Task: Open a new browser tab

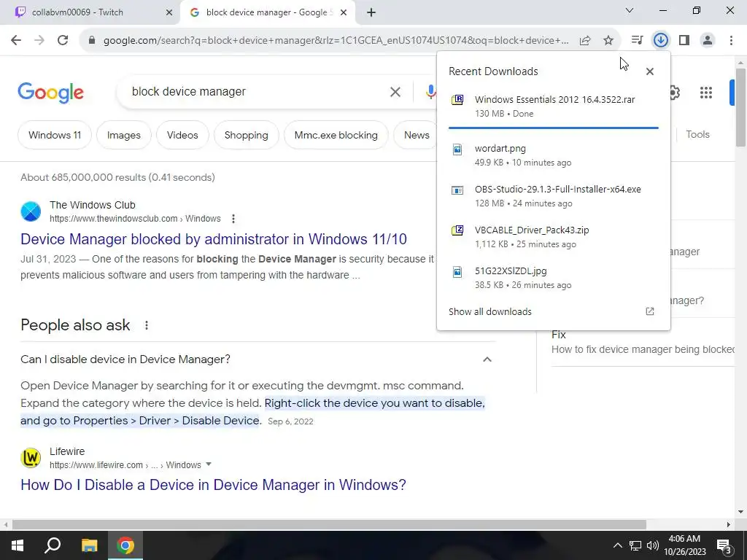Action: 371,13
